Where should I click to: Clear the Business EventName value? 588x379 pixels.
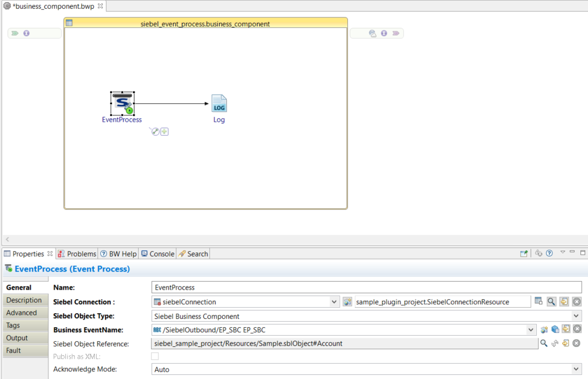click(x=577, y=329)
